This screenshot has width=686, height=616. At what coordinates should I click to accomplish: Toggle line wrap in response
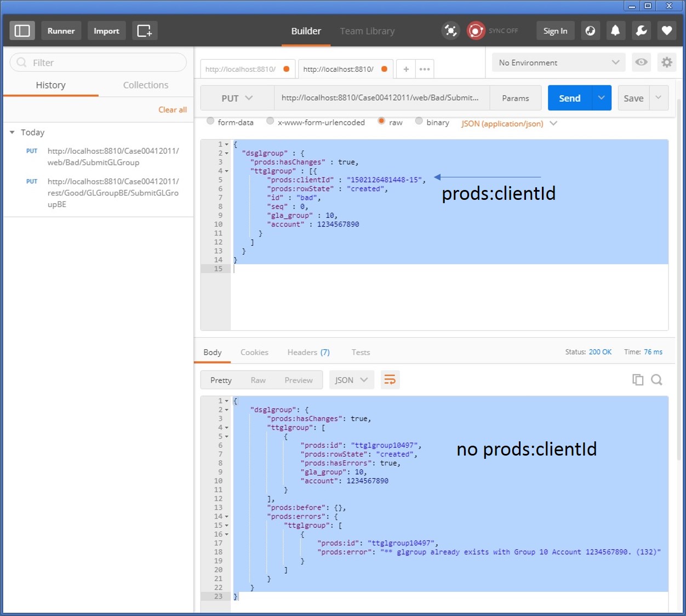[x=390, y=379]
